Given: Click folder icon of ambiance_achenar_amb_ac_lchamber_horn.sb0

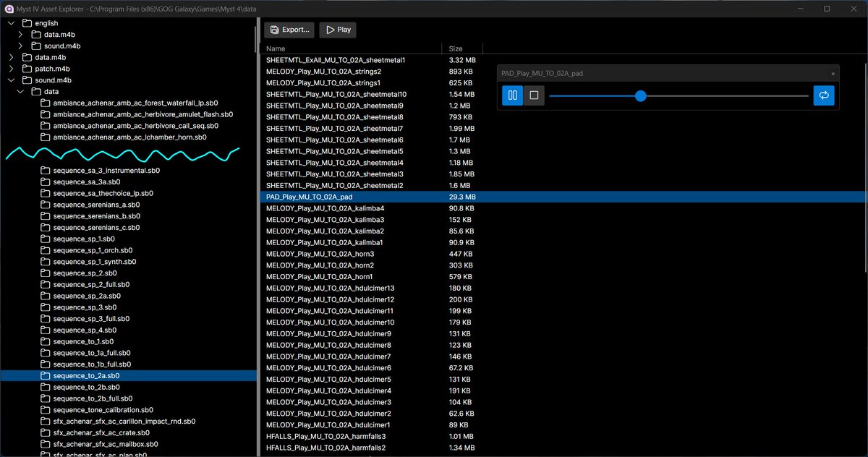Looking at the screenshot, I should point(46,137).
